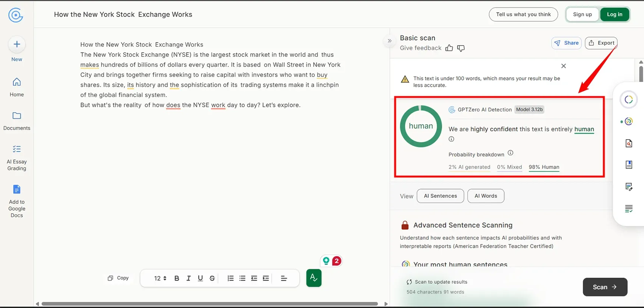Click the vertical scrollbar of results panel

641,74
